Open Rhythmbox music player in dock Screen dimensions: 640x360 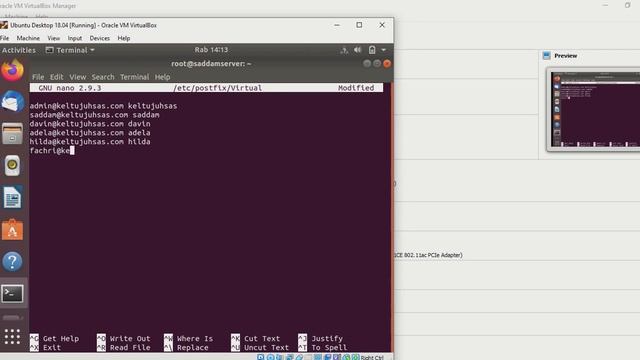[12, 165]
